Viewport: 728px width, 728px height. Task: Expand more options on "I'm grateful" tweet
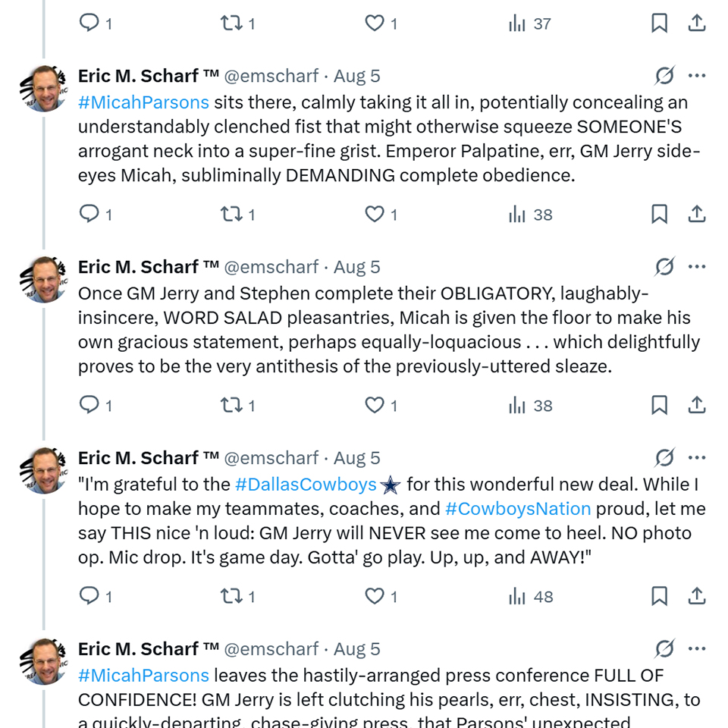click(697, 458)
